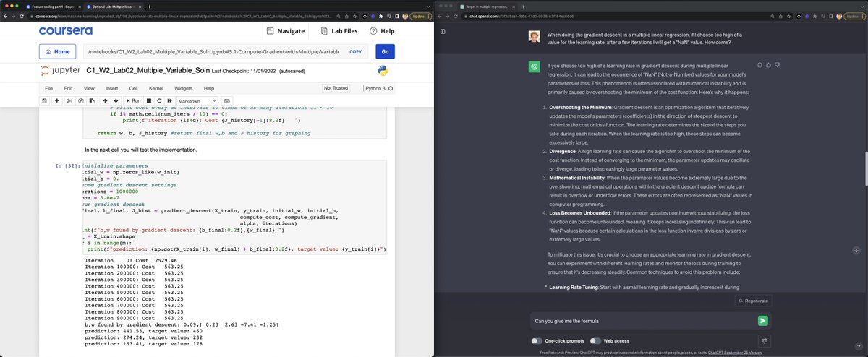868x357 pixels.
Task: Run the current cell in Jupyter
Action: click(133, 100)
